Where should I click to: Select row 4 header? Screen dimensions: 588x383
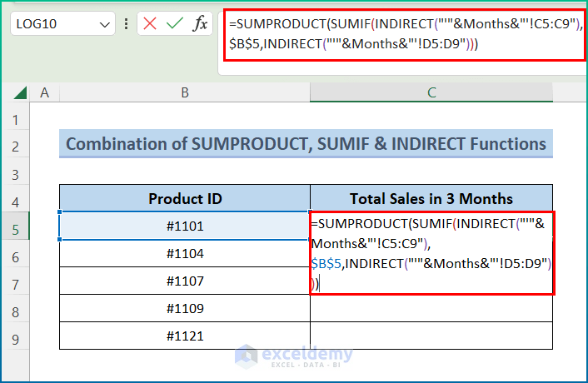(x=14, y=199)
